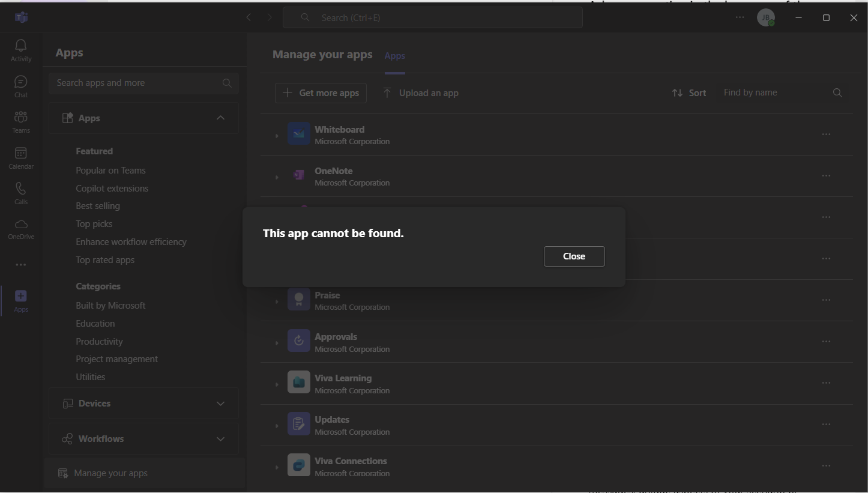Go back using the left arrow
This screenshot has height=493, width=868.
[x=249, y=17]
